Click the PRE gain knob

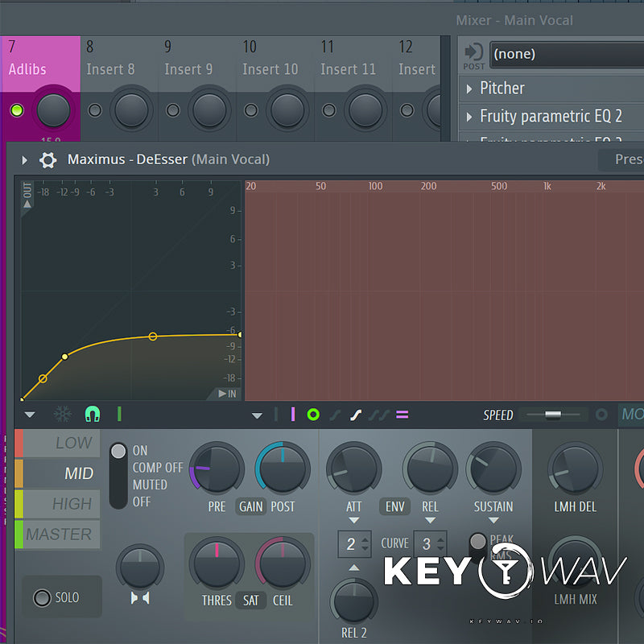[217, 469]
